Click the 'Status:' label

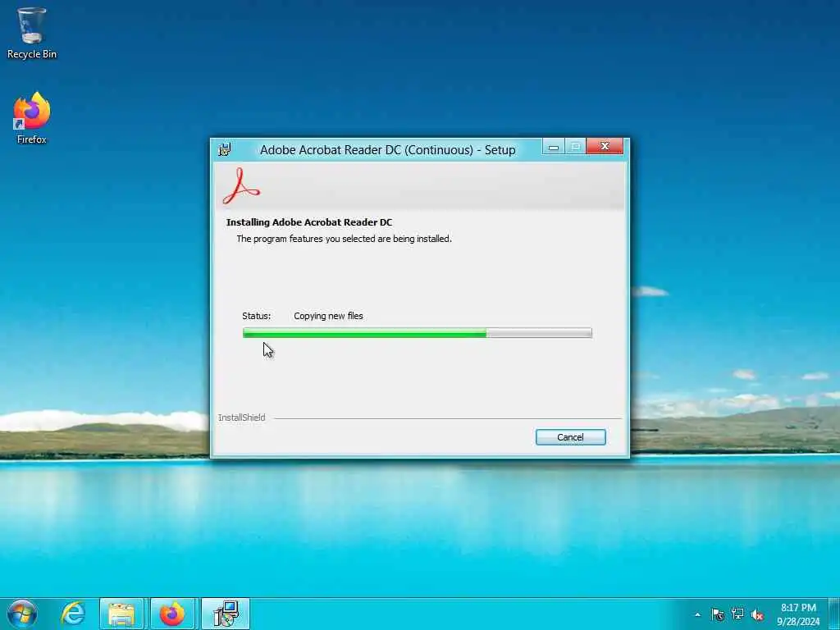(x=257, y=316)
